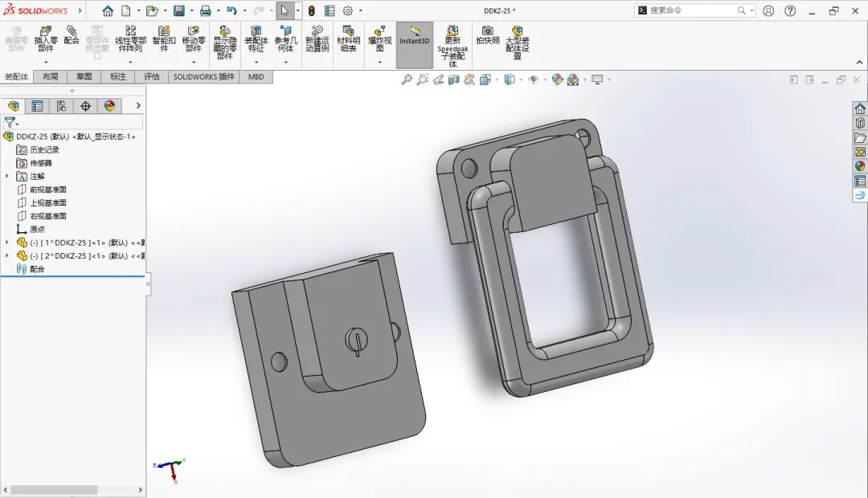Toggle the Select cursor tool
Image resolution: width=868 pixels, height=498 pixels.
tap(285, 10)
